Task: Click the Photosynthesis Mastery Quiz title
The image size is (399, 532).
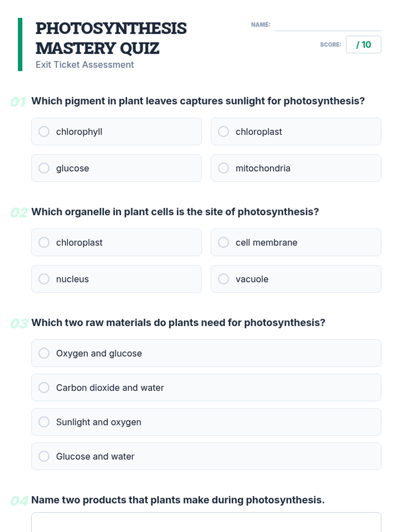Action: (x=111, y=38)
